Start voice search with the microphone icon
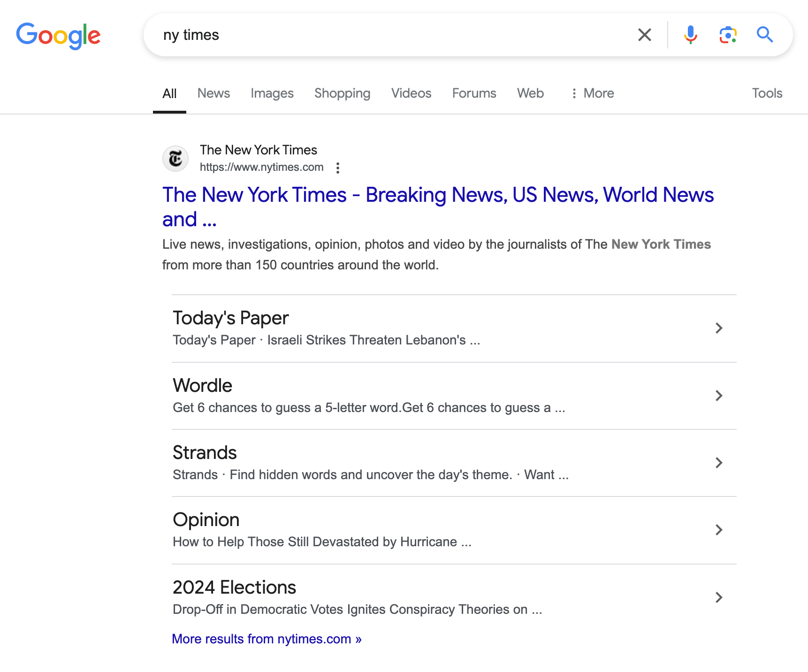Image resolution: width=808 pixels, height=672 pixels. (x=690, y=35)
